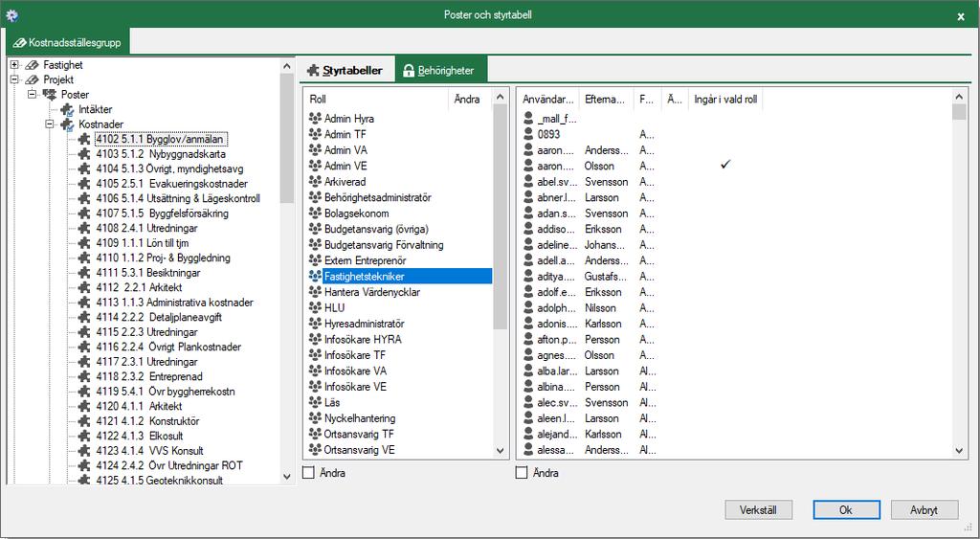Confirm with the Ok button
The width and height of the screenshot is (980, 539).
846,510
